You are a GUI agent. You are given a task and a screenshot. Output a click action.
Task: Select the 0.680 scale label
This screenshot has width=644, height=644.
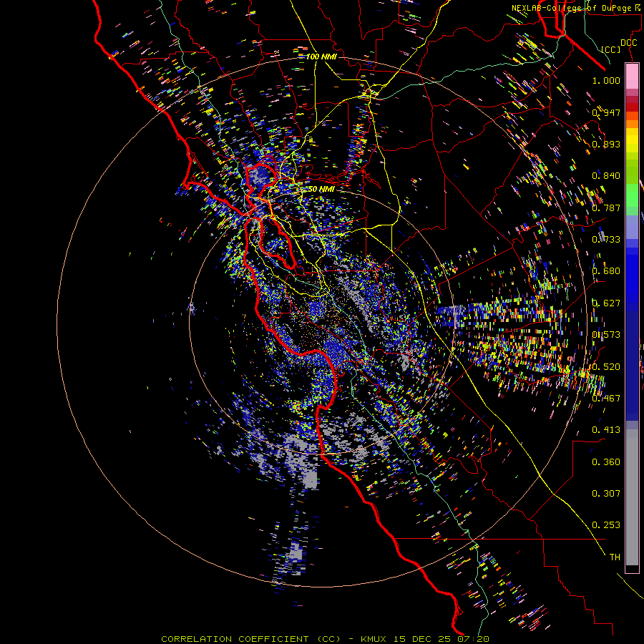pyautogui.click(x=606, y=271)
